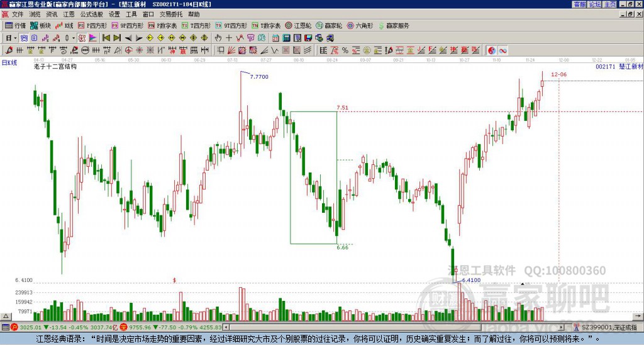Launch the 赢家轮 wheel tool

[330, 26]
